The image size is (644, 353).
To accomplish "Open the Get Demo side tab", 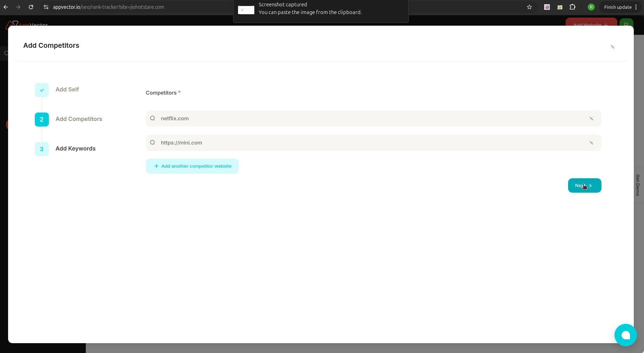I will (x=637, y=185).
